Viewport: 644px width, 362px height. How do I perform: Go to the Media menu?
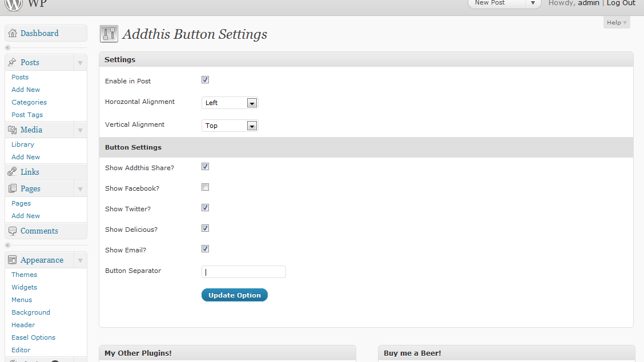(x=31, y=130)
